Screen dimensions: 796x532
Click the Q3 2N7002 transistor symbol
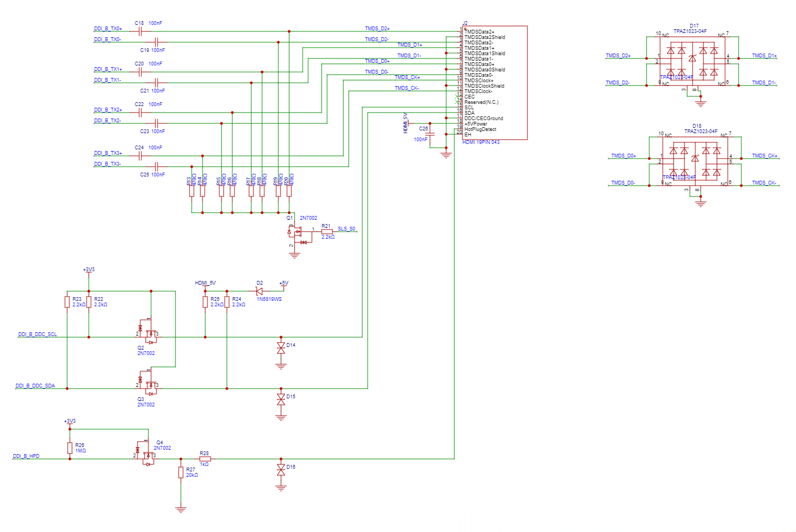click(149, 386)
